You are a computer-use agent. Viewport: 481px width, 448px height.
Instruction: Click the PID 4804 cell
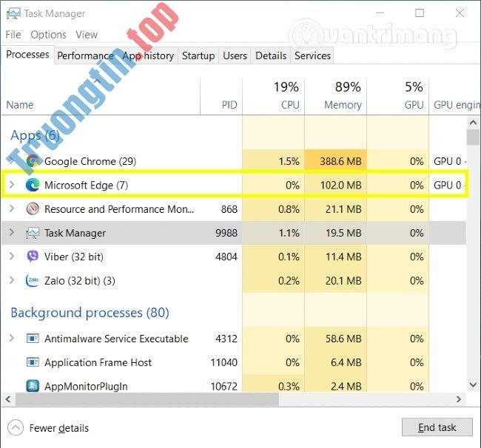click(x=226, y=257)
